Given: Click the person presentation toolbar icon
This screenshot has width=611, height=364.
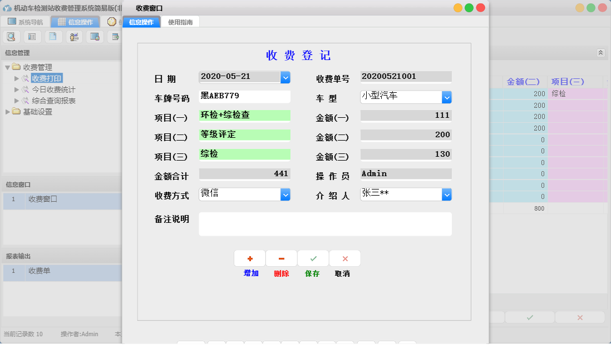Looking at the screenshot, I should [x=73, y=36].
